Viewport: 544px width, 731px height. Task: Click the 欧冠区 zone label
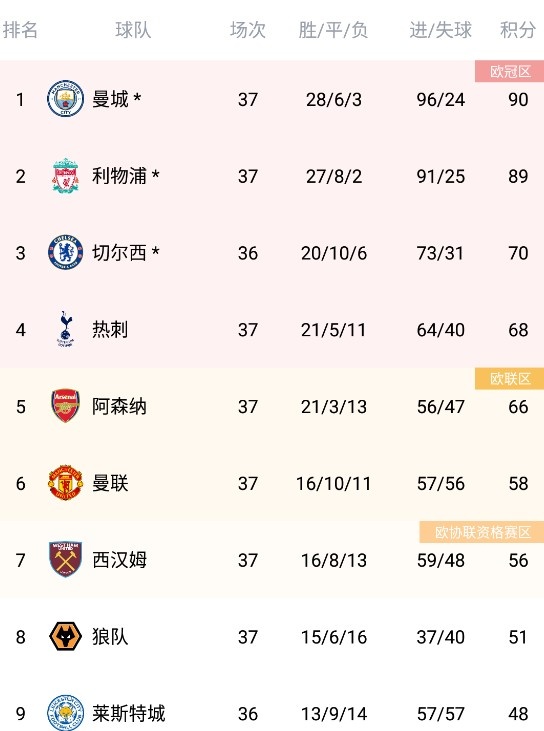pyautogui.click(x=510, y=71)
